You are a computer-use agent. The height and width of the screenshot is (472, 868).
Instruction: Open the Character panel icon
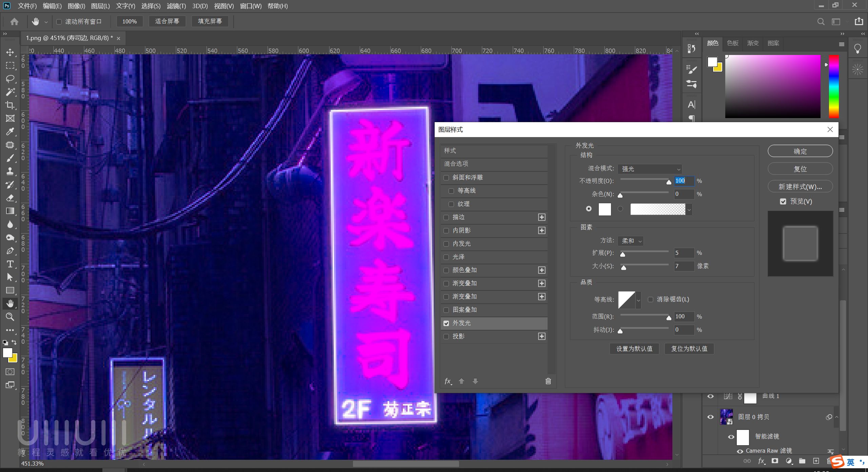click(691, 105)
